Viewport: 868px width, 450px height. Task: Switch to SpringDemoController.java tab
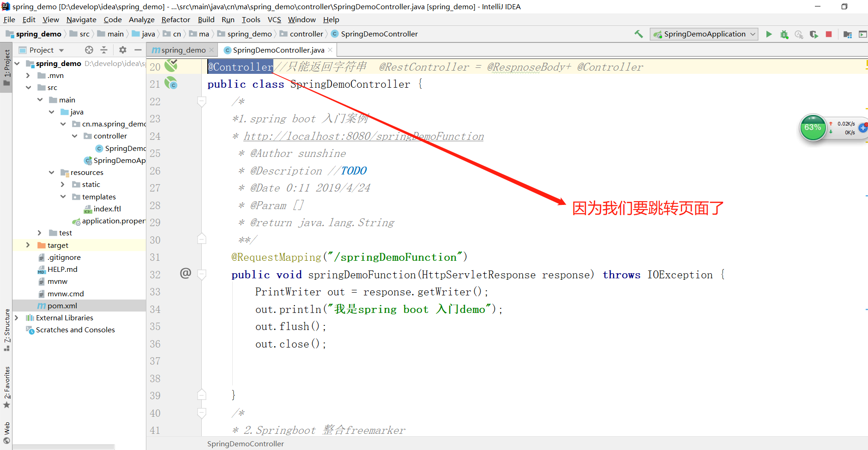tap(278, 50)
